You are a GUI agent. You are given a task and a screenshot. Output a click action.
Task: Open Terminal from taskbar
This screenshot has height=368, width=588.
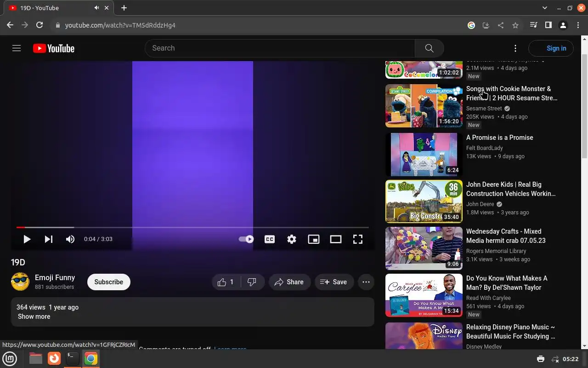pyautogui.click(x=72, y=358)
